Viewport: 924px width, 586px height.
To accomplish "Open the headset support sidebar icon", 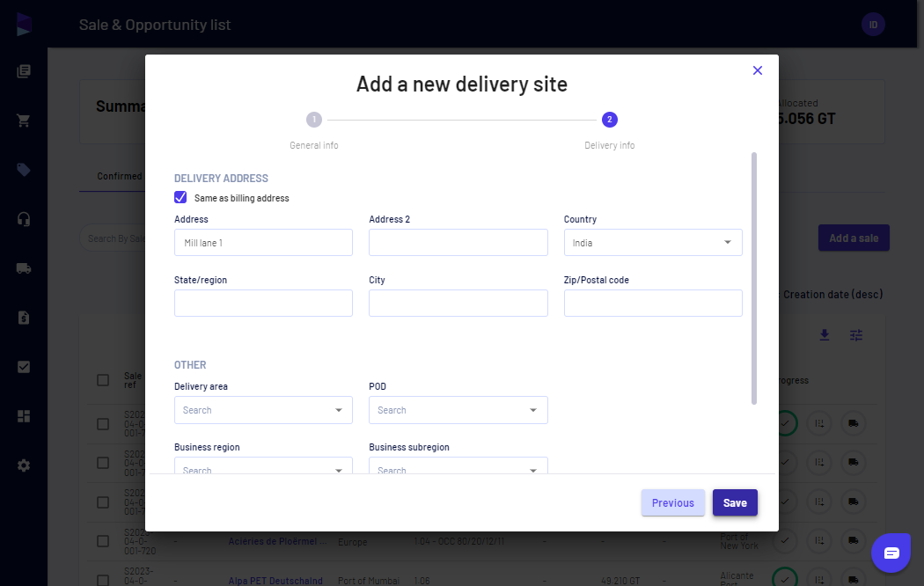I will click(x=24, y=219).
